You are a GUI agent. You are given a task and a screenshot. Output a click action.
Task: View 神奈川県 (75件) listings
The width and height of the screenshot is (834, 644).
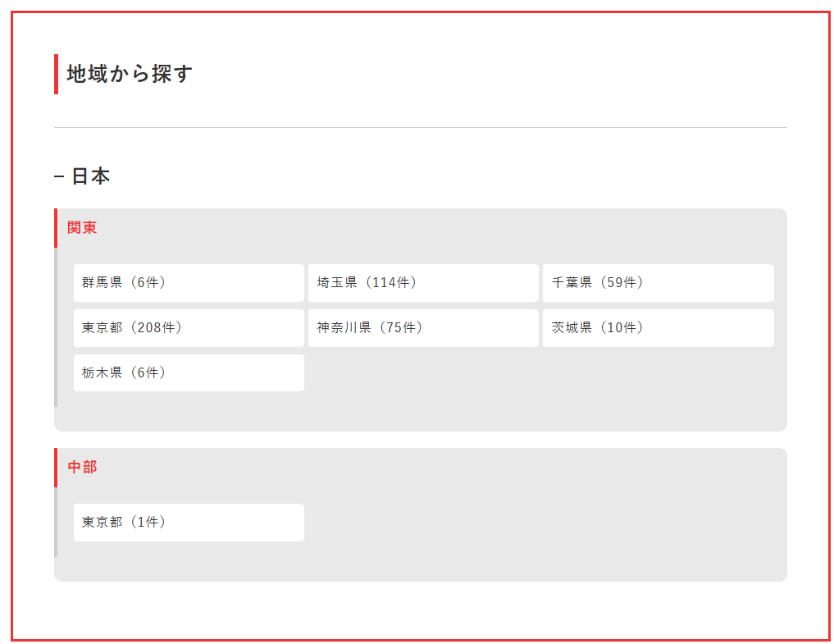click(x=423, y=328)
